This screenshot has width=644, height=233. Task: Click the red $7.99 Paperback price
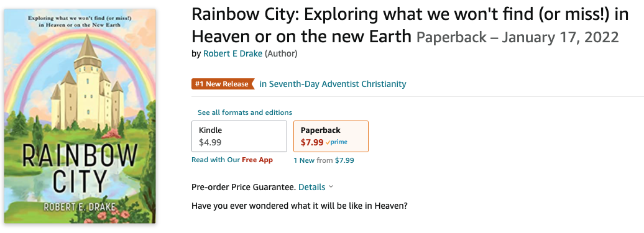pyautogui.click(x=311, y=143)
